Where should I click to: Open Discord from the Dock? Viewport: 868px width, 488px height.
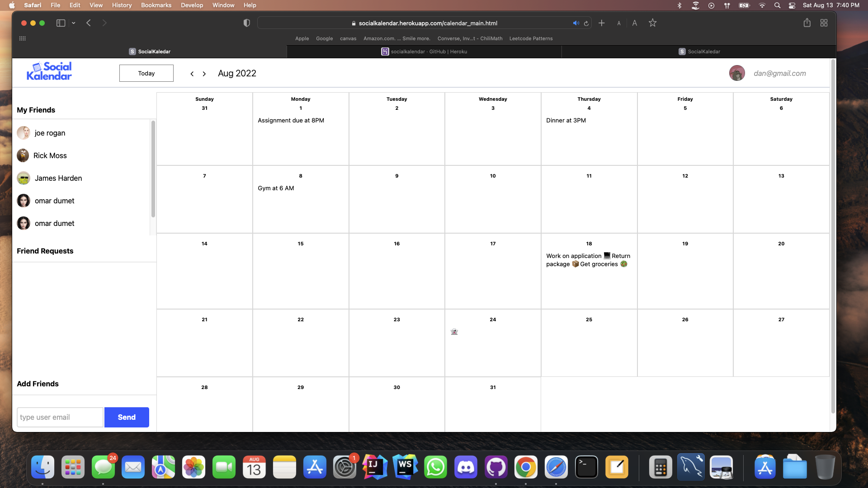tap(466, 467)
